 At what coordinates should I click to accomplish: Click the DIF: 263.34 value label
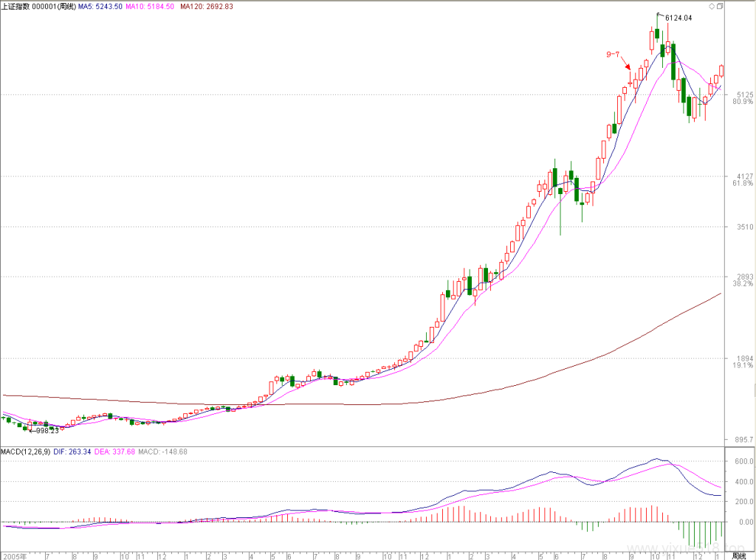(x=72, y=452)
